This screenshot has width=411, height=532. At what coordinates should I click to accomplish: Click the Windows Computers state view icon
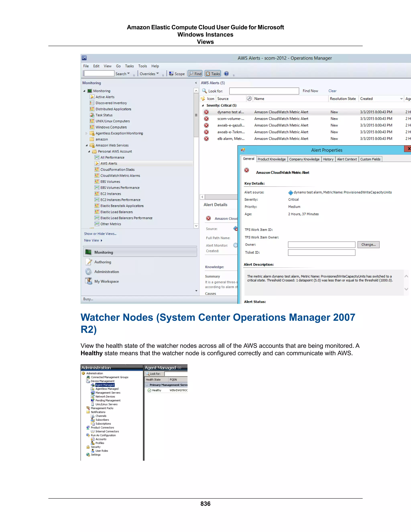(92, 127)
